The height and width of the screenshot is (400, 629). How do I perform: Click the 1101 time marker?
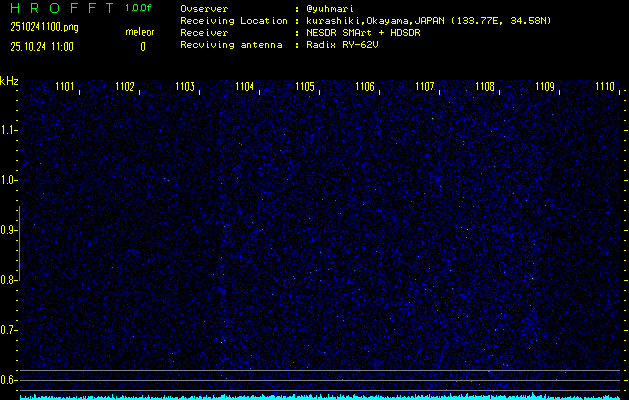65,88
